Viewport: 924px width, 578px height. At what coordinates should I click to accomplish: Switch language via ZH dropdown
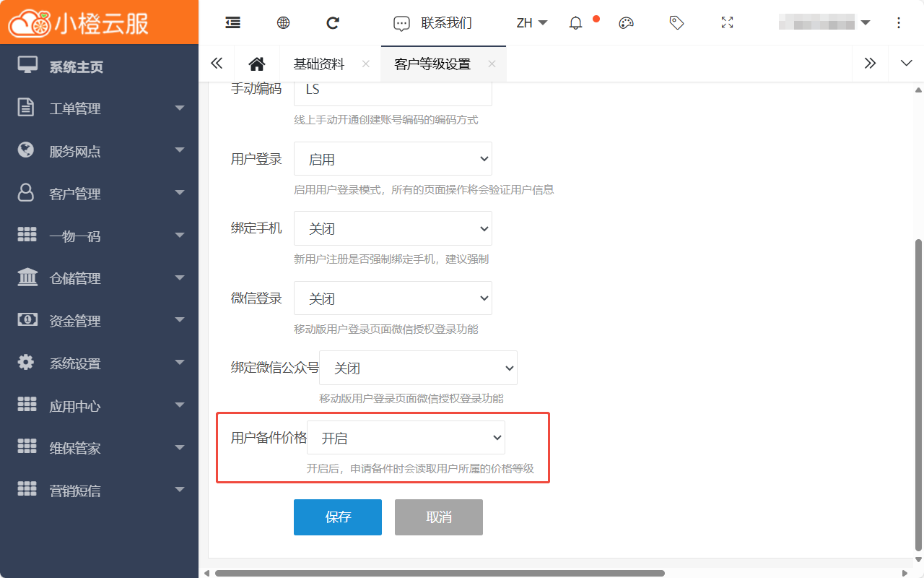(532, 23)
